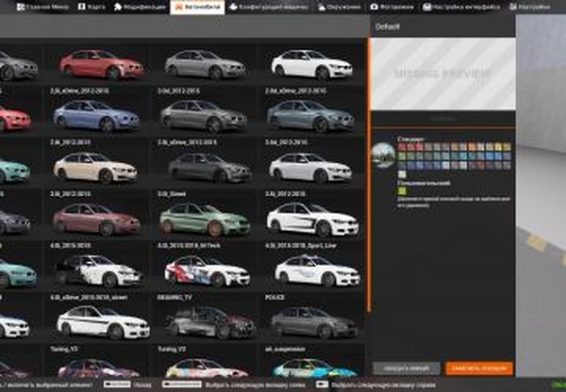Viewport: 566px width, 392px height.
Task: Open the Настройки tab
Action: point(530,7)
